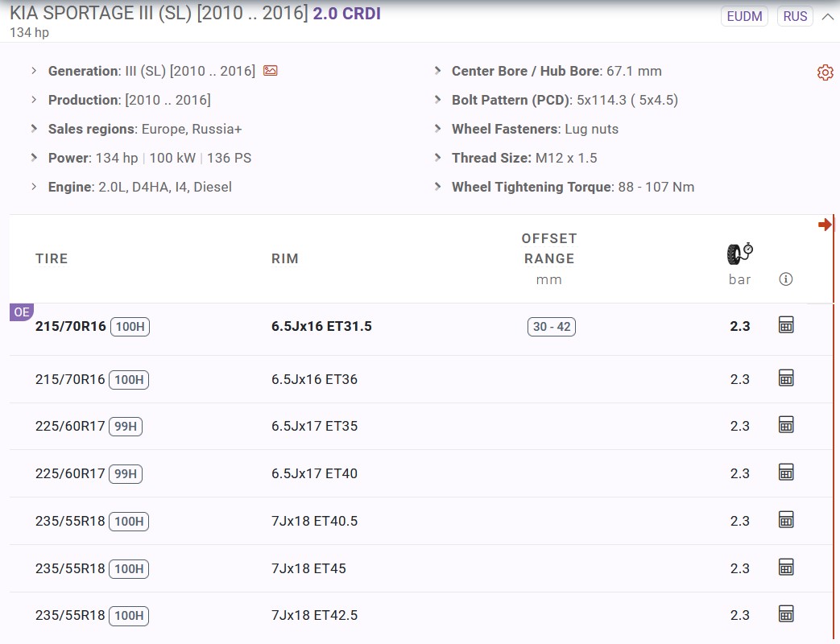Click Thread Size value M12 x 1.5

(x=566, y=158)
